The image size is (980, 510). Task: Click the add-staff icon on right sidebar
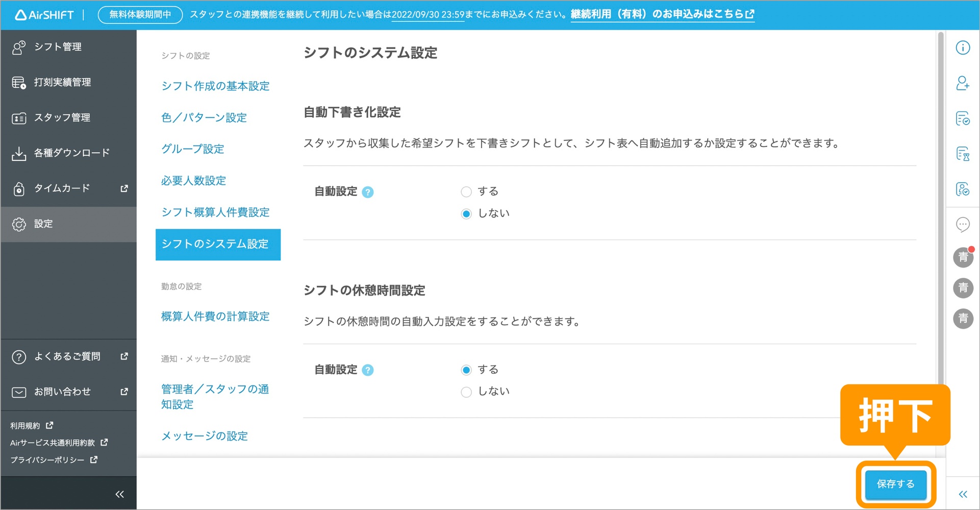click(963, 84)
